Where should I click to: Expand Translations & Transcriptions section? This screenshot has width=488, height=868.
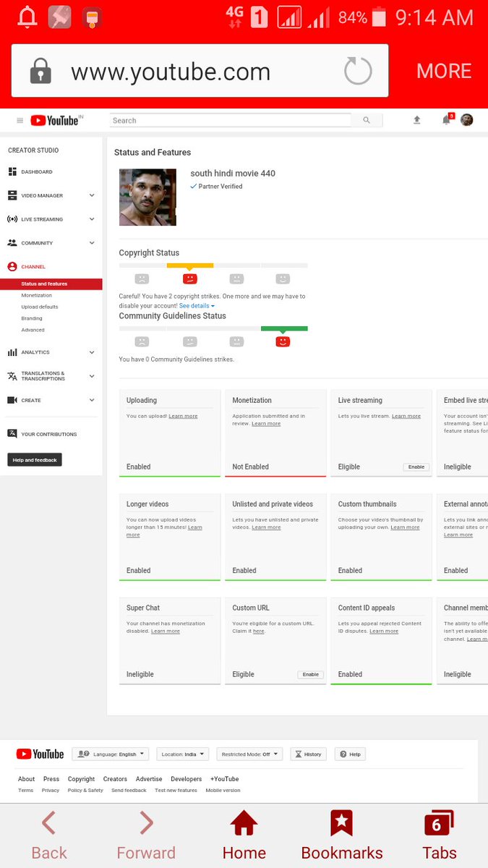click(92, 376)
